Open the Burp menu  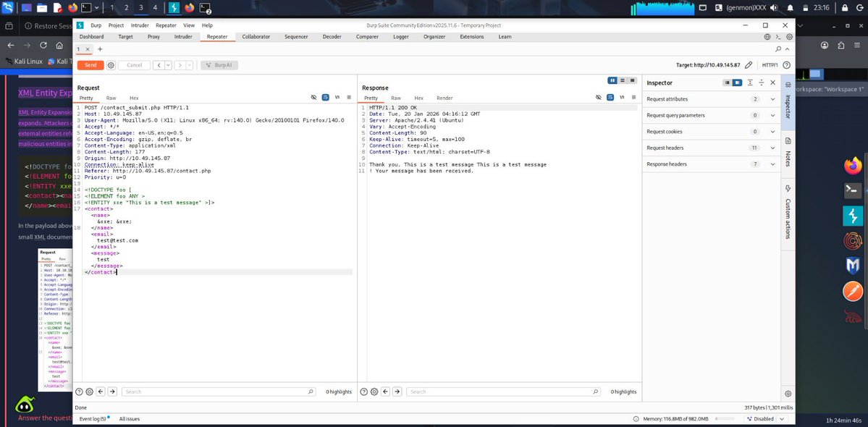[x=96, y=25]
